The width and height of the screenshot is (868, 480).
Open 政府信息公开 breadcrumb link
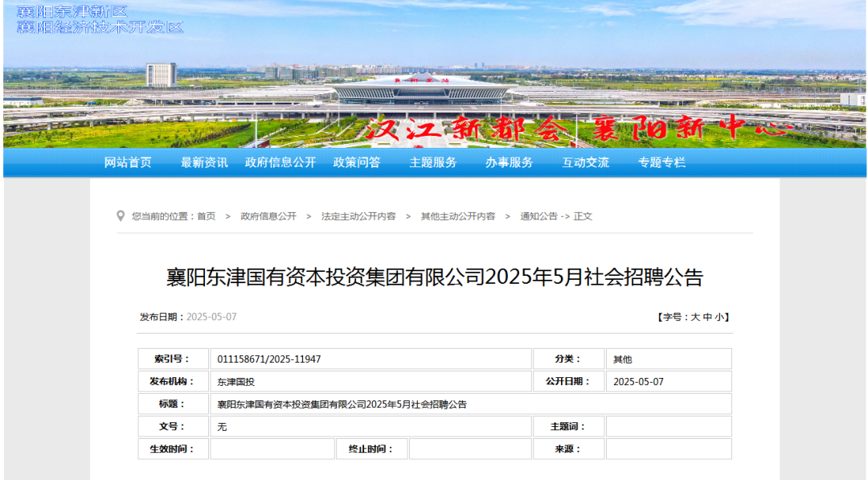(268, 216)
